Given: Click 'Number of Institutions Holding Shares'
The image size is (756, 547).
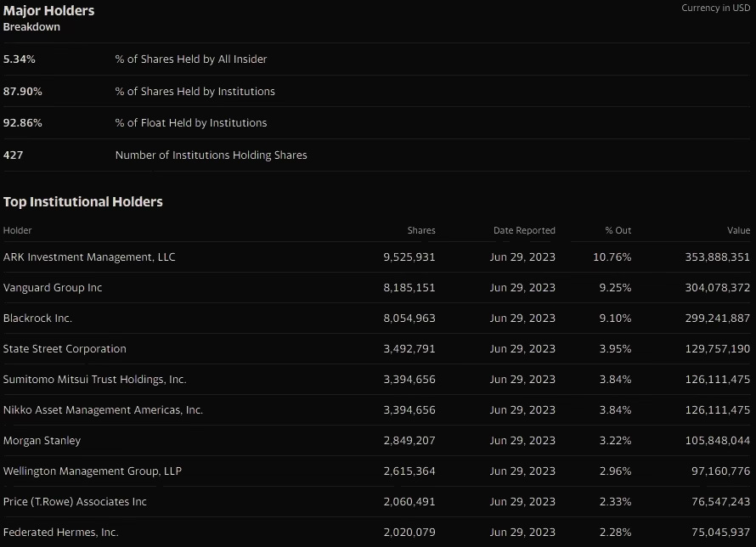Looking at the screenshot, I should (212, 155).
